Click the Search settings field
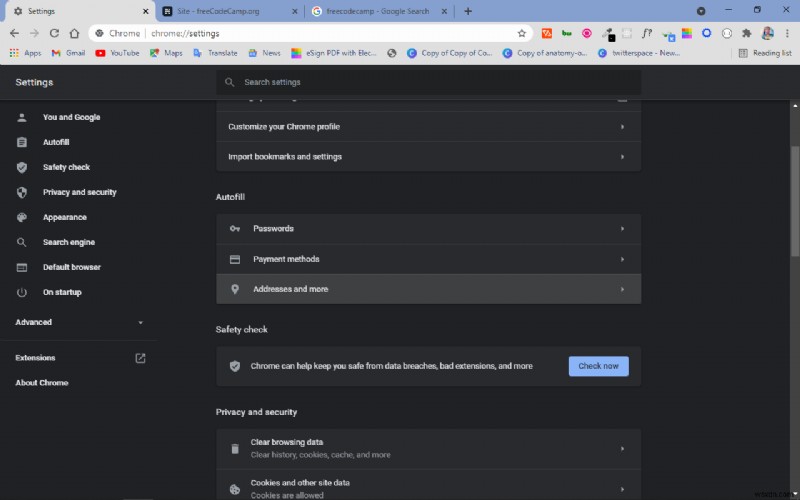This screenshot has width=800, height=500. pos(429,82)
